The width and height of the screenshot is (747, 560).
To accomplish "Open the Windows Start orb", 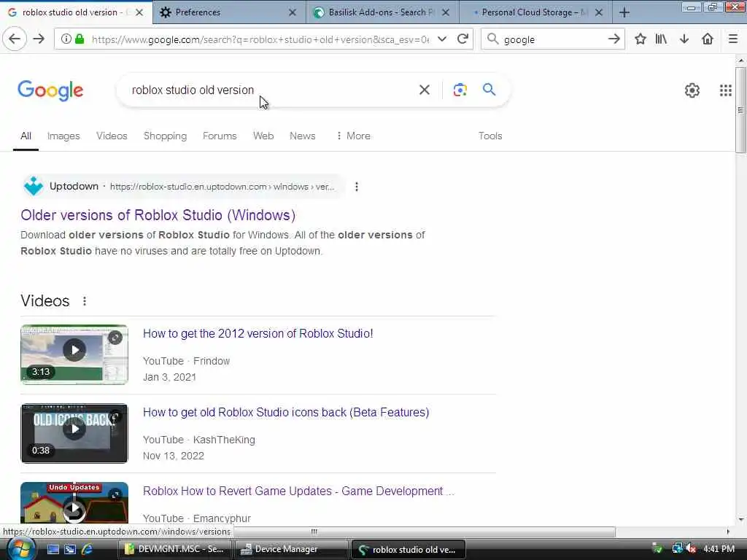I will [x=21, y=549].
